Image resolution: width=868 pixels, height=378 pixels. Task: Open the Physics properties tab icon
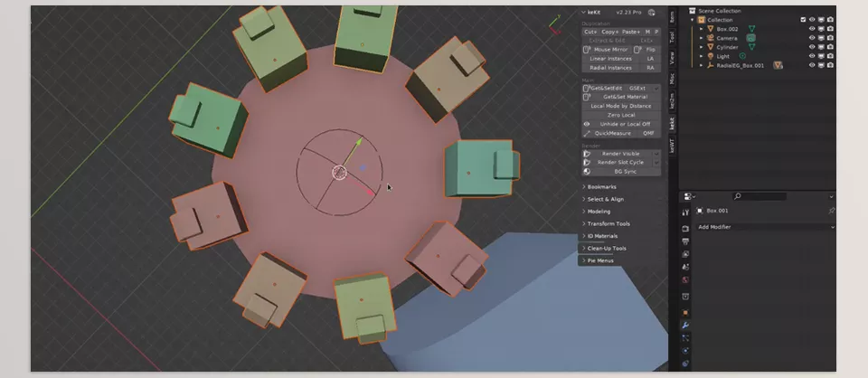685,351
